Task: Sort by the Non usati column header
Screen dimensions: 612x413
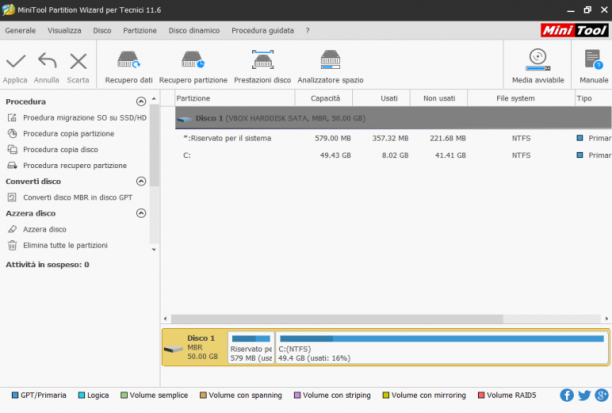Action: click(x=439, y=98)
